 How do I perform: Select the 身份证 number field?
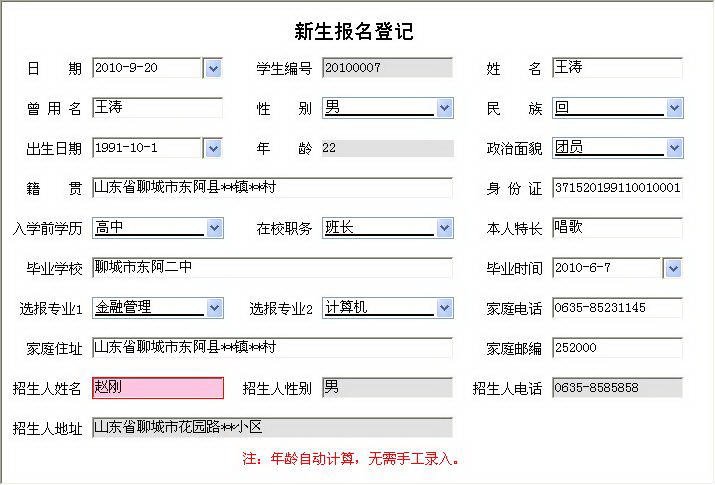click(x=617, y=188)
